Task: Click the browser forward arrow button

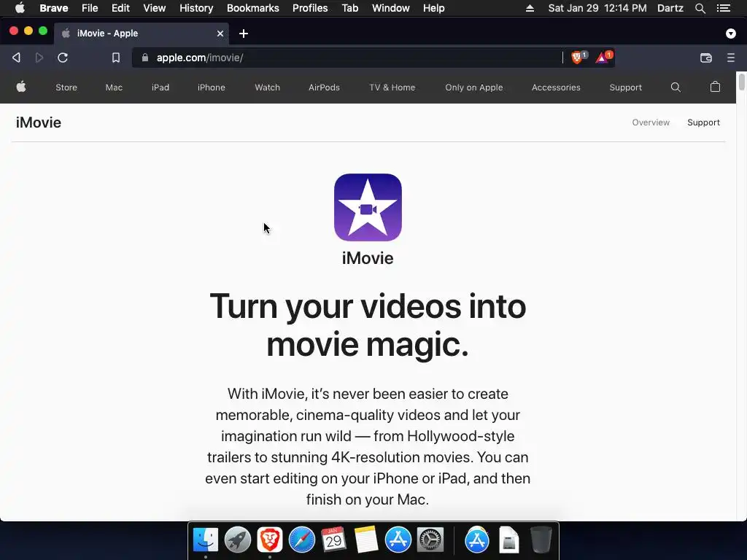Action: click(x=39, y=58)
